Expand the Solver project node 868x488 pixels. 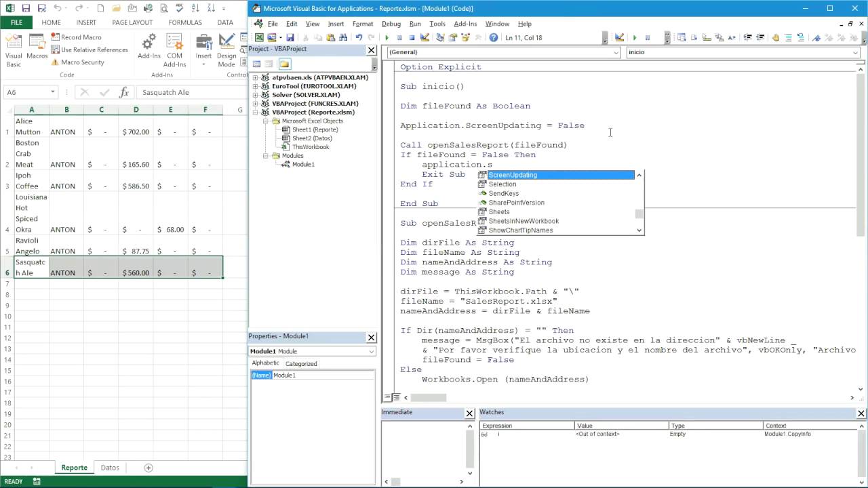256,95
